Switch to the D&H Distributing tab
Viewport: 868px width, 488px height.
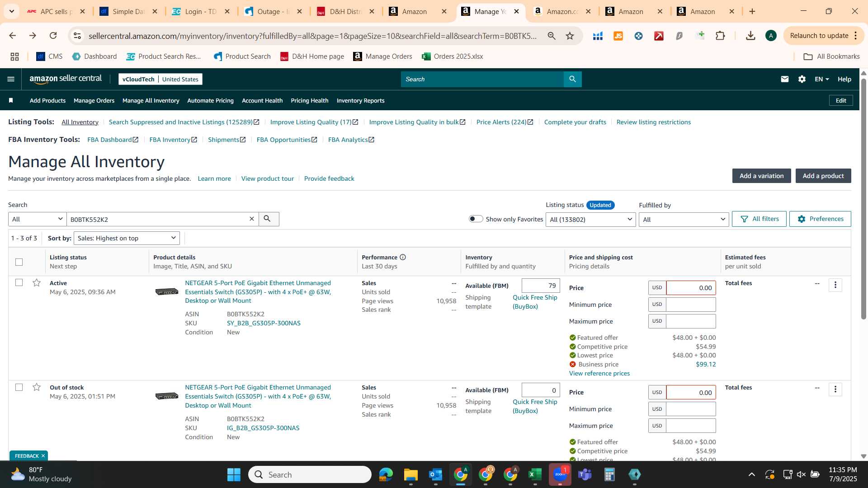tap(346, 11)
